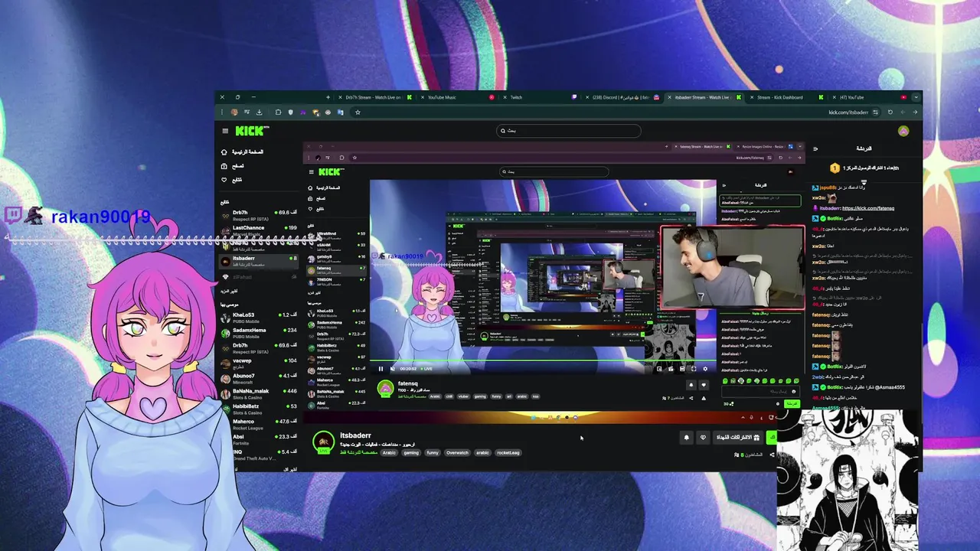
Task: Close the Stream - Kick Dashboard tab
Action: coord(752,97)
